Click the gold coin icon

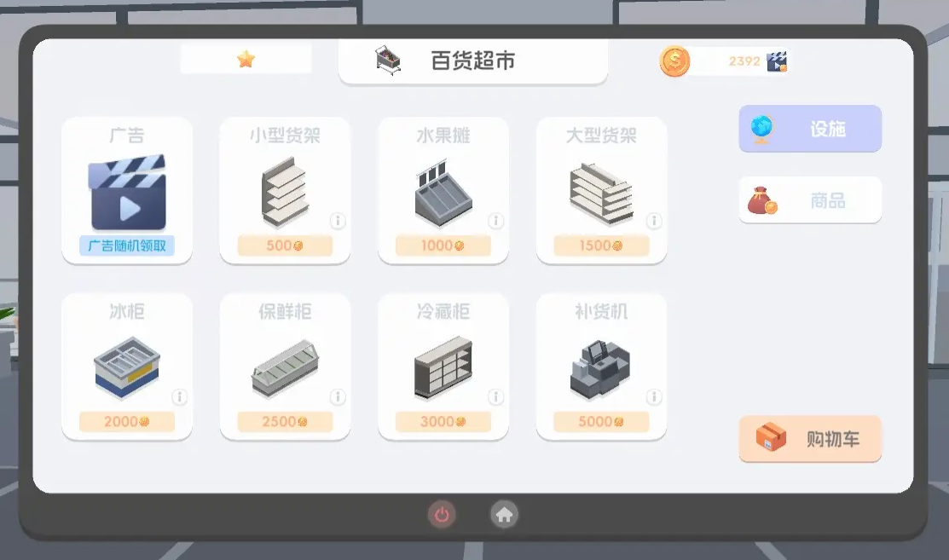point(674,61)
